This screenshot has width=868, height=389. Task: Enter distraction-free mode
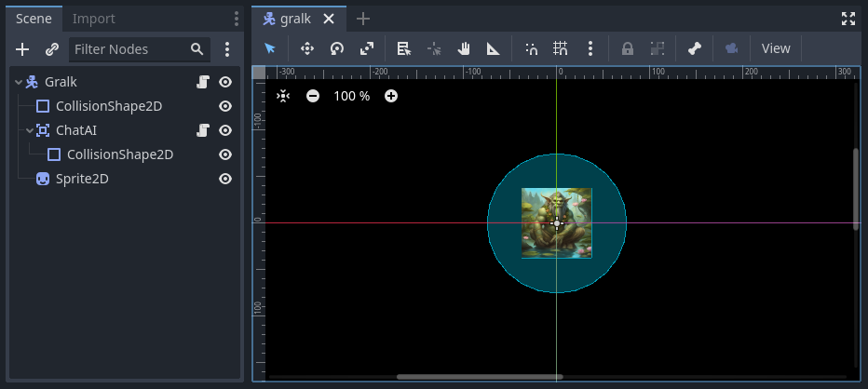pyautogui.click(x=848, y=19)
